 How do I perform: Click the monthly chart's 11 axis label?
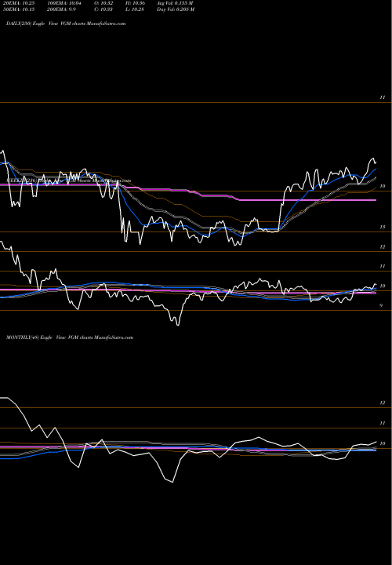383,423
